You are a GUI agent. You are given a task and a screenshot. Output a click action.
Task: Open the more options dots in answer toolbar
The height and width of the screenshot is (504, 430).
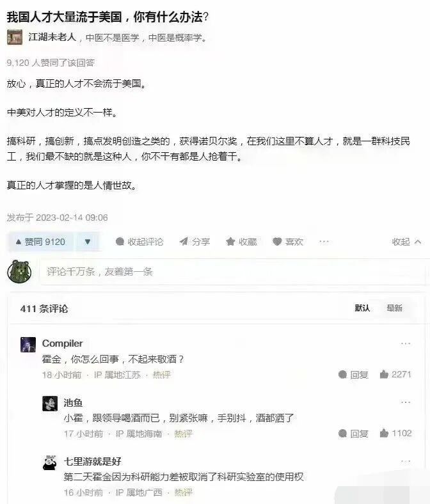[324, 241]
